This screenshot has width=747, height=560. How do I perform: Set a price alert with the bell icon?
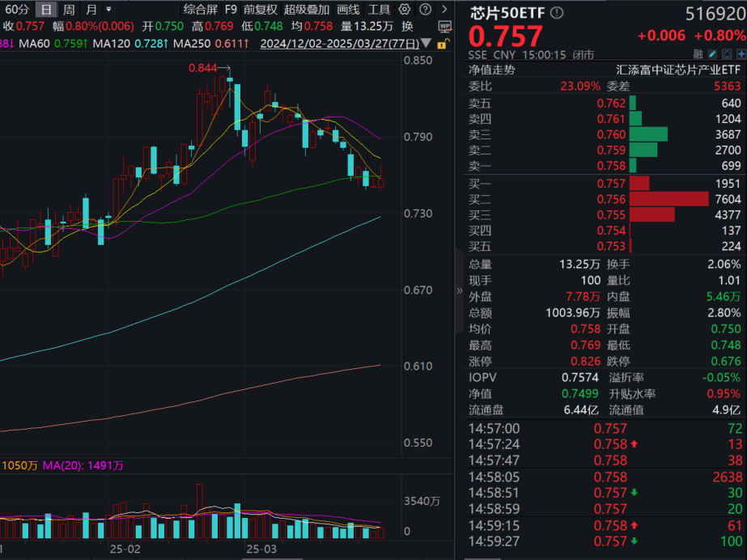click(728, 55)
